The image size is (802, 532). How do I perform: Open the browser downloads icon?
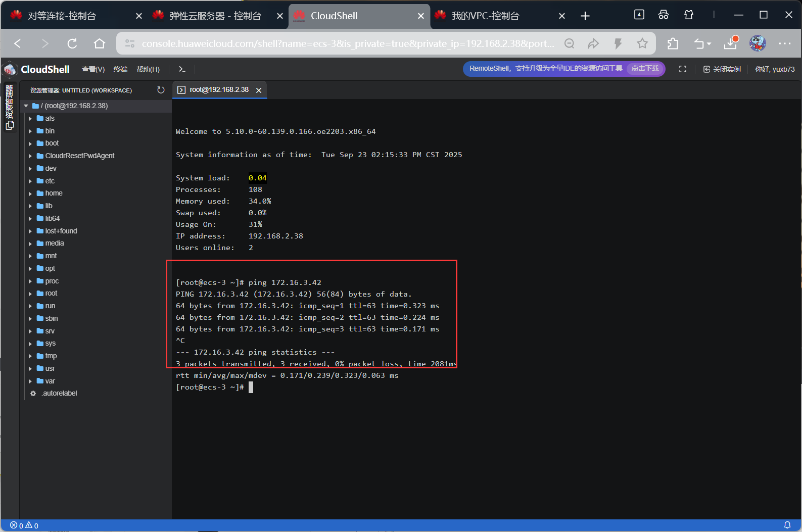731,43
